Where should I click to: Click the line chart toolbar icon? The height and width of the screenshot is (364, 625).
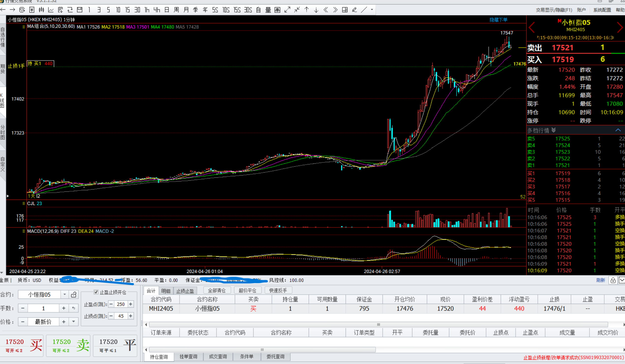click(x=51, y=10)
